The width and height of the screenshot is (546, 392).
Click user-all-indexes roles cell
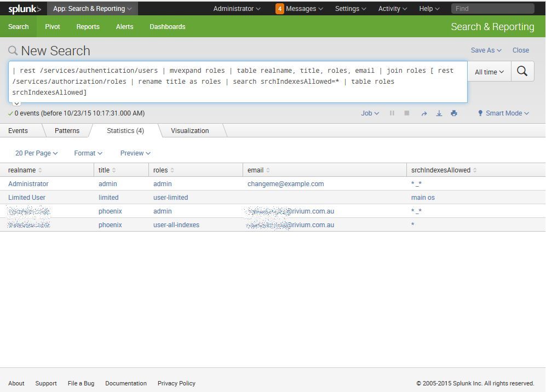coord(176,225)
